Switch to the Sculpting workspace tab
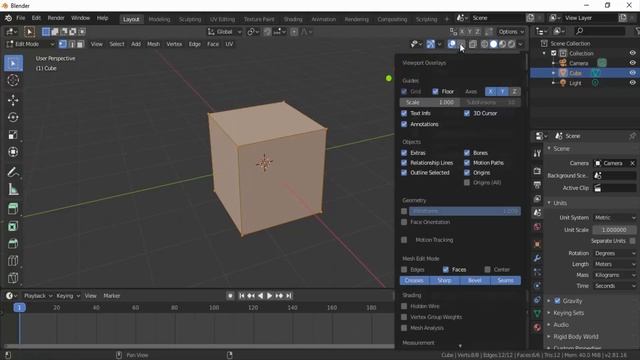 click(x=190, y=19)
